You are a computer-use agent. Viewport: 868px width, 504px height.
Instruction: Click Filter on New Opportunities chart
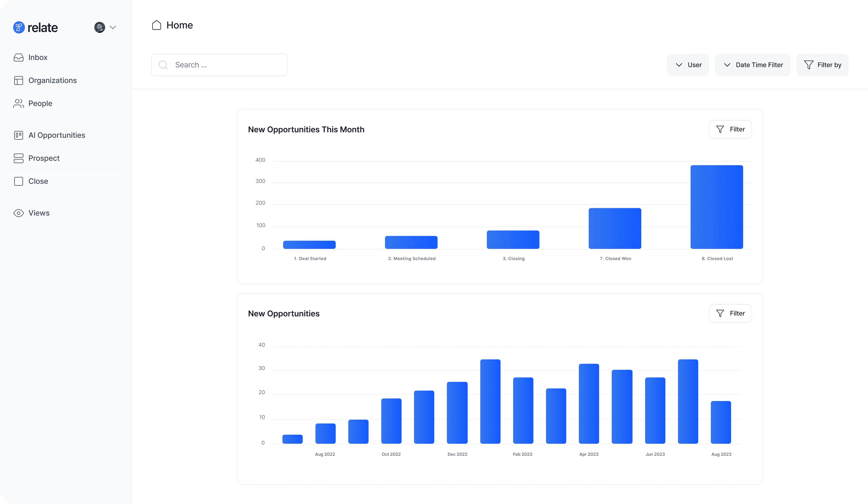point(730,313)
